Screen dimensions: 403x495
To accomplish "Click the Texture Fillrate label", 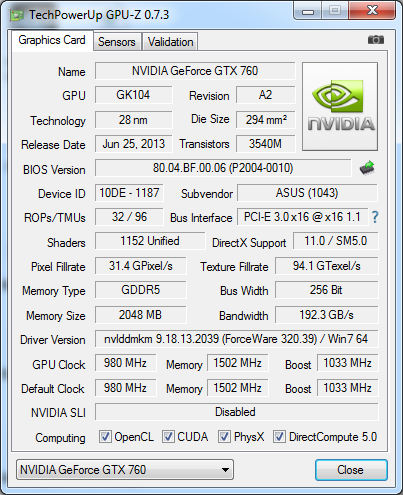I will point(234,267).
